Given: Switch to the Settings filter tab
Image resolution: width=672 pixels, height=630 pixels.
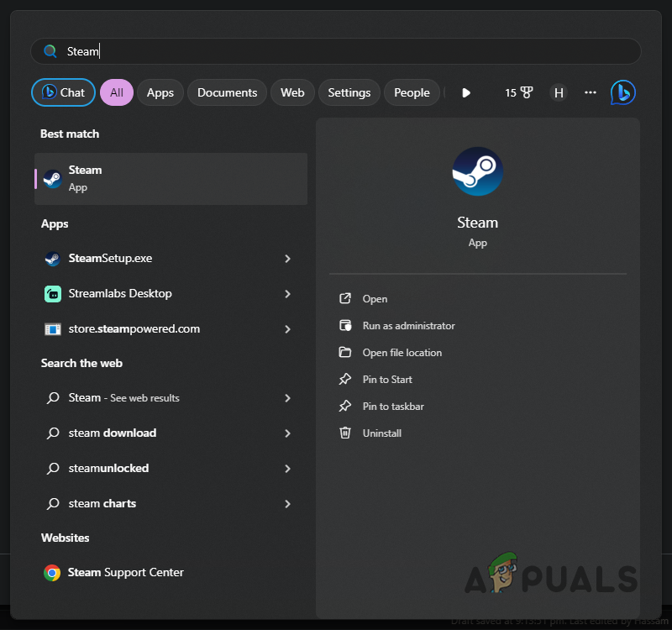Looking at the screenshot, I should click(349, 92).
